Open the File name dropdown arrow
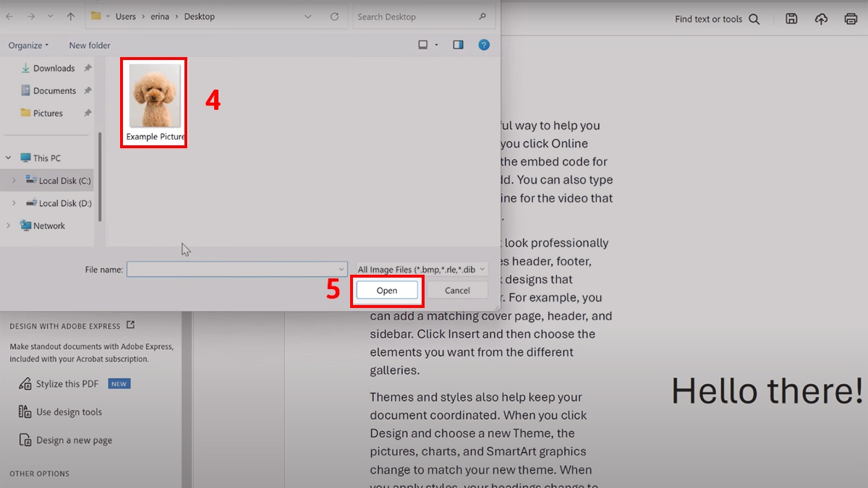Image resolution: width=868 pixels, height=488 pixels. pyautogui.click(x=341, y=269)
